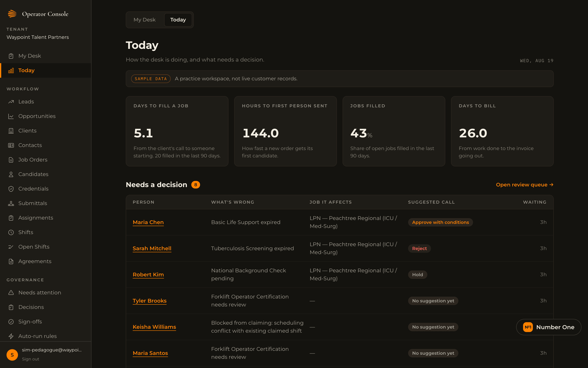Viewport: 588px width, 368px height.
Task: Click the Jobs Filled 43% card
Action: click(x=394, y=131)
